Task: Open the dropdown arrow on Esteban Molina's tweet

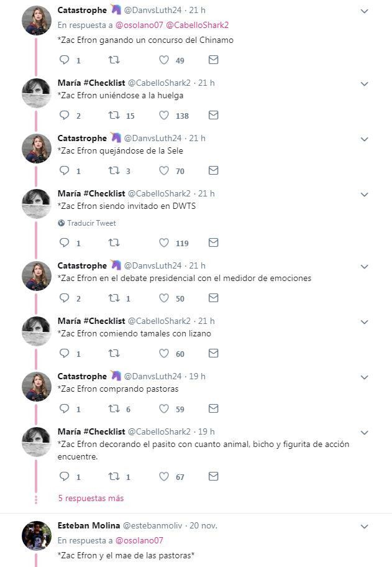Action: point(365,527)
